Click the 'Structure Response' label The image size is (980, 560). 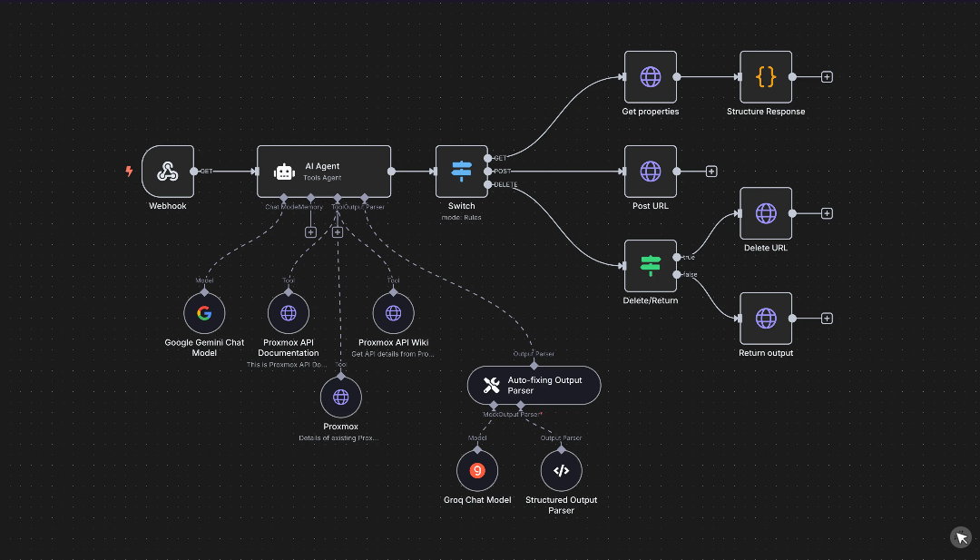click(x=766, y=112)
